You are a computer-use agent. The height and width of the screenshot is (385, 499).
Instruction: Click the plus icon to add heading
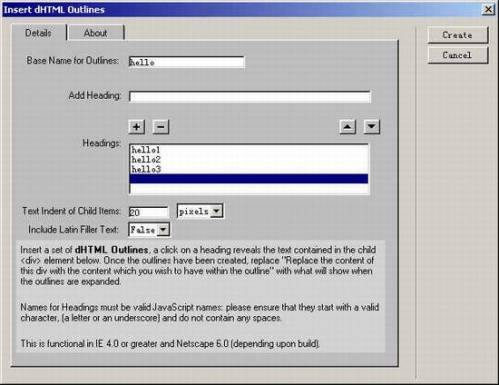click(x=137, y=127)
